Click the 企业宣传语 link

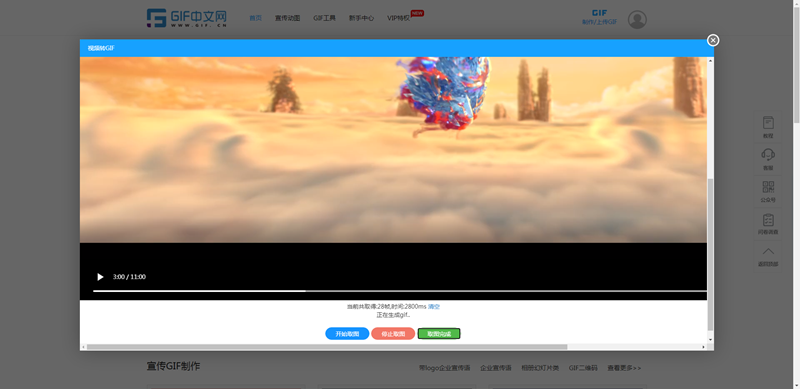(495, 368)
